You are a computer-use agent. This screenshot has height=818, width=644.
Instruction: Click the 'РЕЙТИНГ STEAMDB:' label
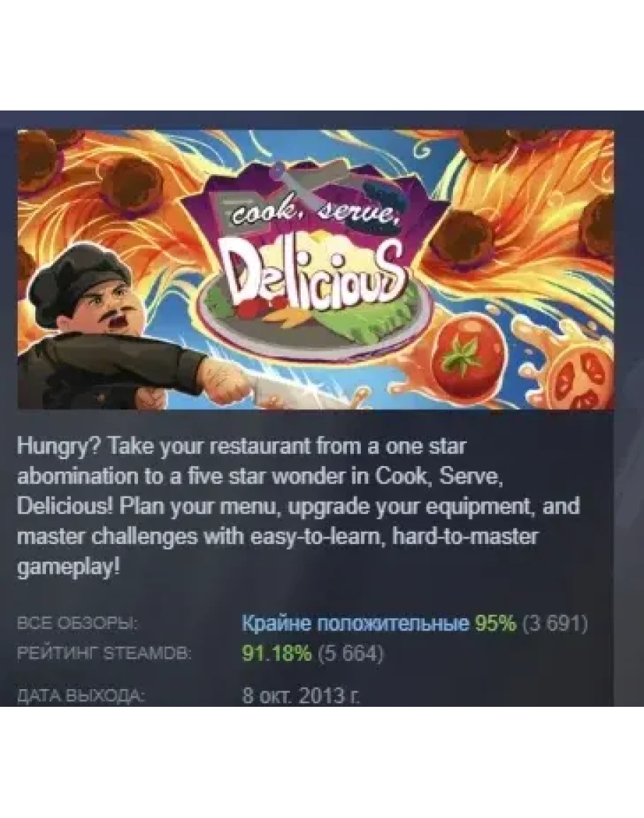104,653
